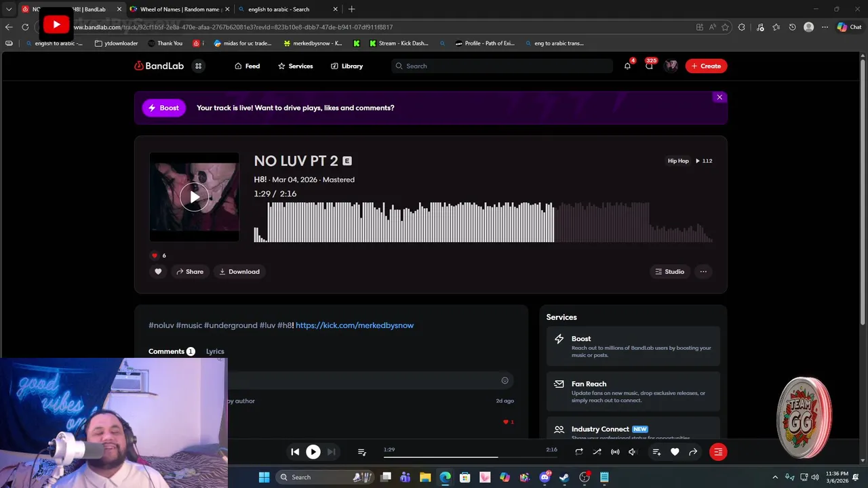The image size is (868, 488).
Task: Open the play queue music-list icon
Action: point(362,452)
